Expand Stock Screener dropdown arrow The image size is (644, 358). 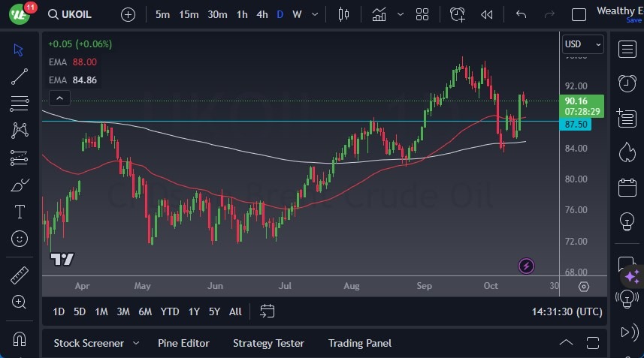click(x=136, y=343)
